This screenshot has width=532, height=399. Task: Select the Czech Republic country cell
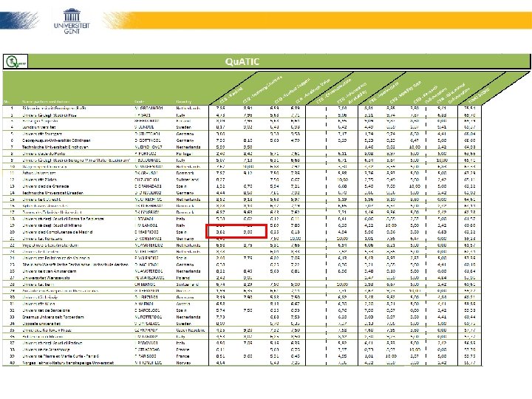[191, 330]
